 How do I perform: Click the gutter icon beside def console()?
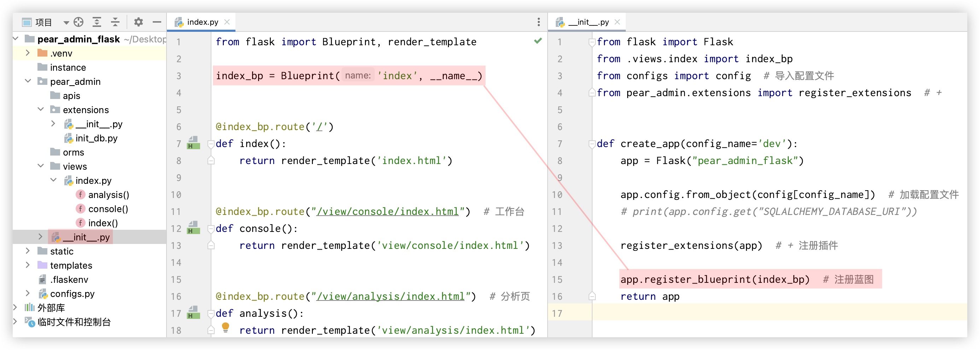[193, 228]
